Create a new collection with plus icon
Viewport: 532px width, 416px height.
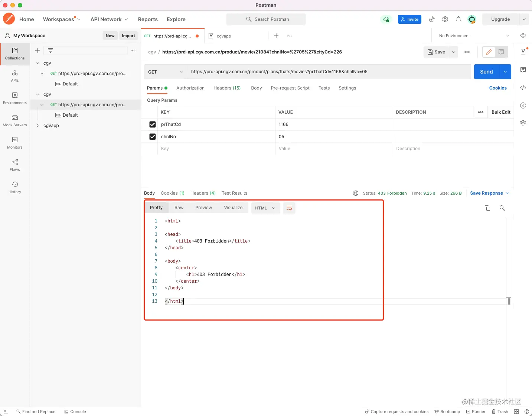(37, 51)
